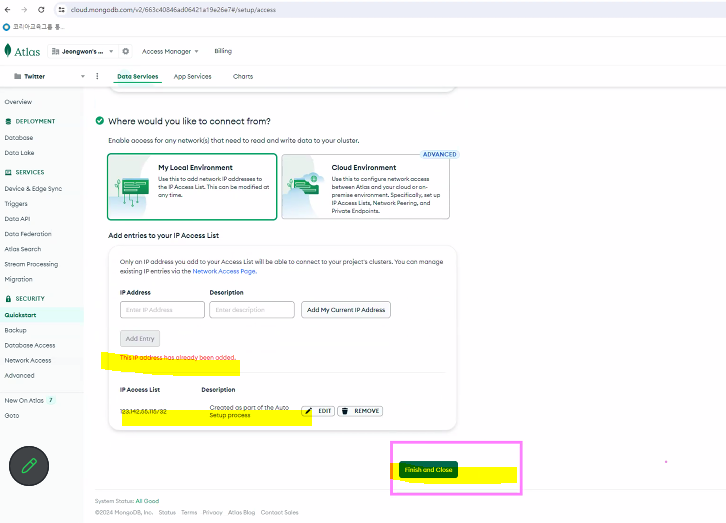Click the ADVANCED badge
This screenshot has height=523, width=726.
click(x=439, y=155)
